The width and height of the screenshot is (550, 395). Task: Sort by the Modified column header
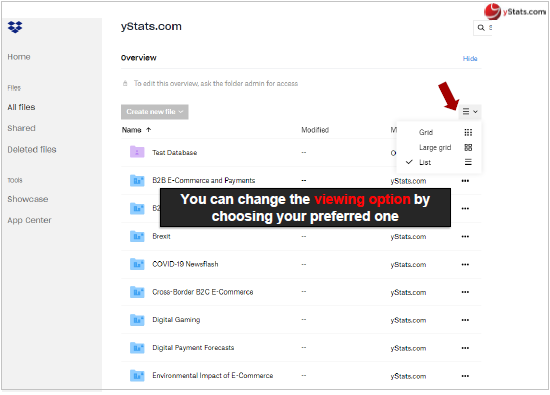(315, 130)
